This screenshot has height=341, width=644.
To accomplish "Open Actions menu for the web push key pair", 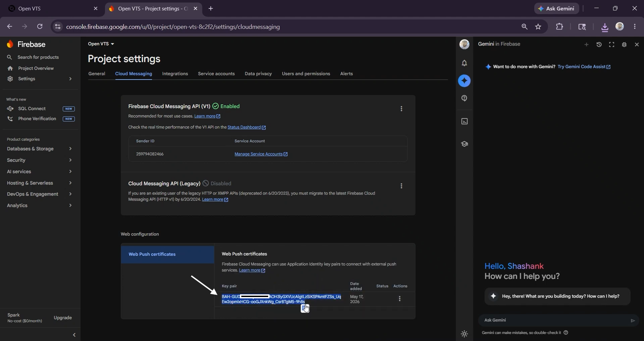I will pos(400,299).
